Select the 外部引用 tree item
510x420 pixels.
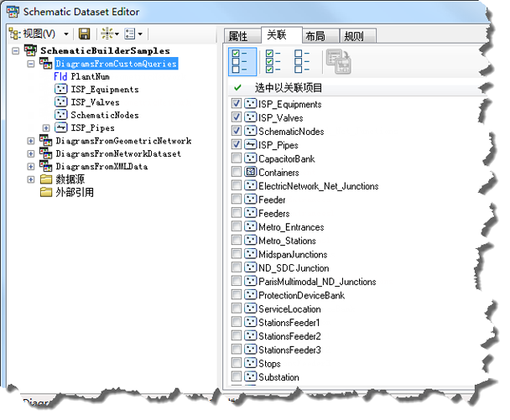[75, 192]
